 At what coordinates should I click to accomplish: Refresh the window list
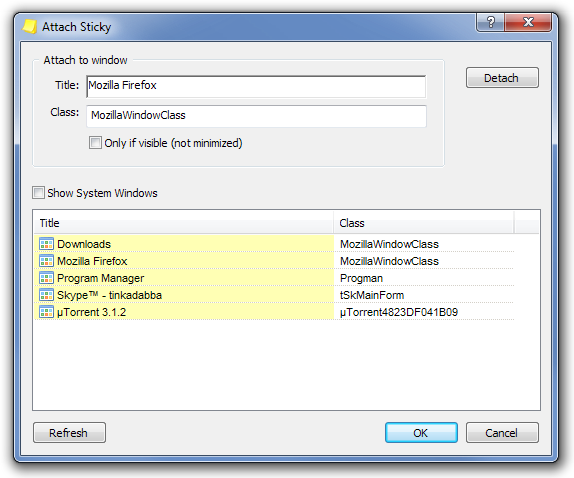69,433
